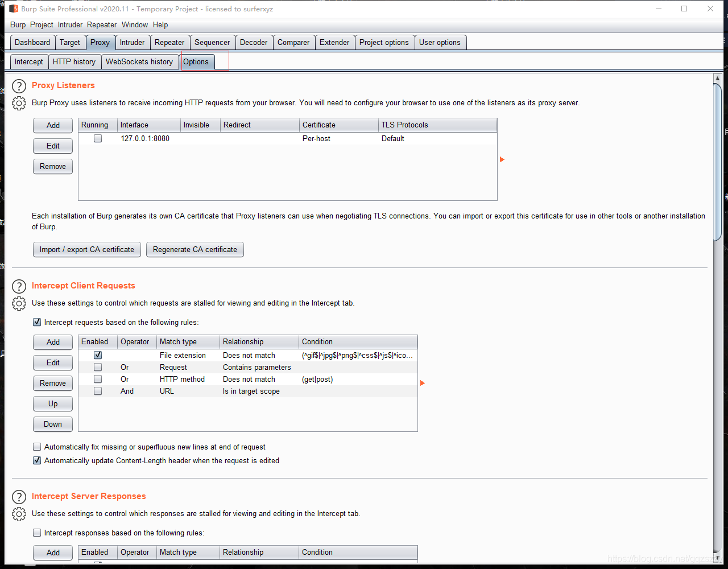
Task: Click the TLS Protocols column header
Action: (437, 125)
